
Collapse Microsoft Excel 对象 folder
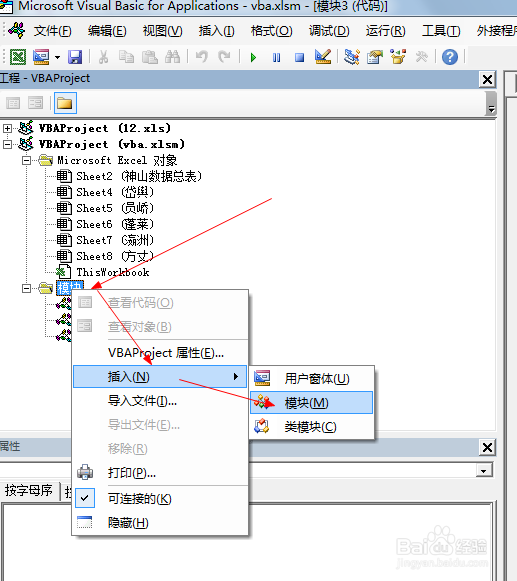click(26, 161)
